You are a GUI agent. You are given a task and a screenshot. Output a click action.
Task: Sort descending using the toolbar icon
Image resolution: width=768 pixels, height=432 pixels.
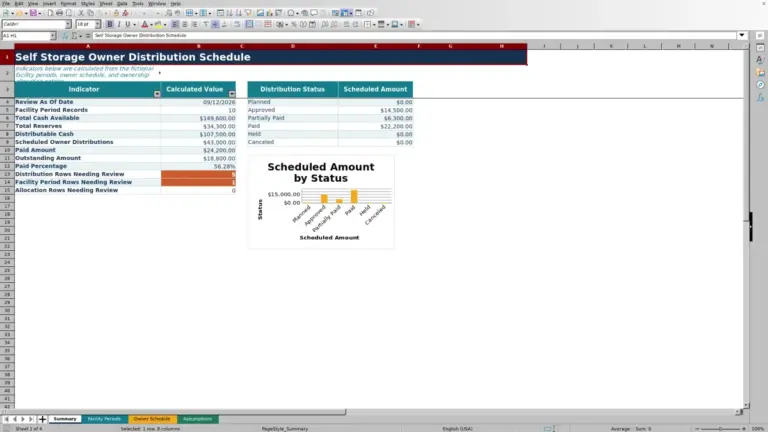tap(239, 13)
